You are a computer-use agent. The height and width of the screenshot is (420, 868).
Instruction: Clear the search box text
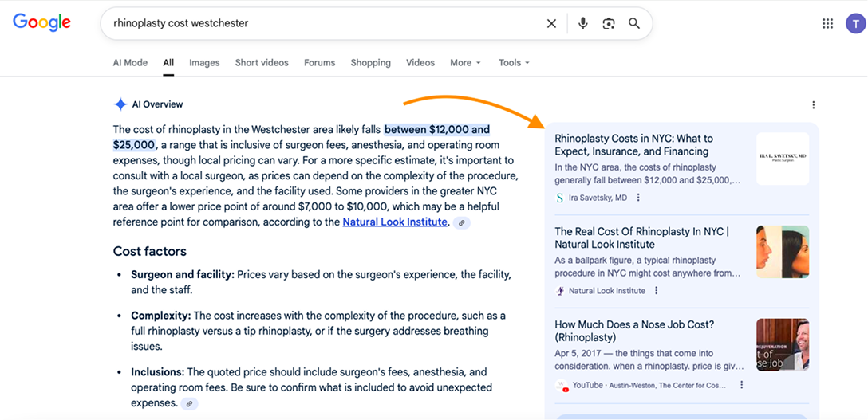[551, 24]
